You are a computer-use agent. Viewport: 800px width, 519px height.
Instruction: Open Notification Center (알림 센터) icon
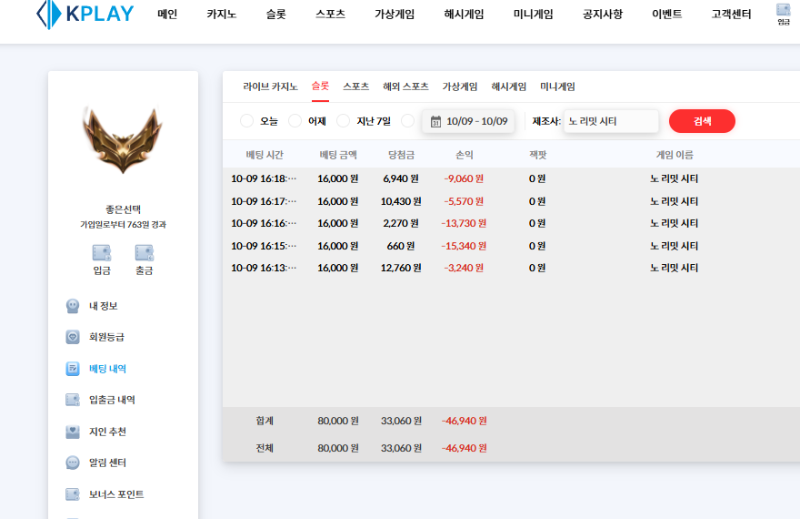(73, 463)
